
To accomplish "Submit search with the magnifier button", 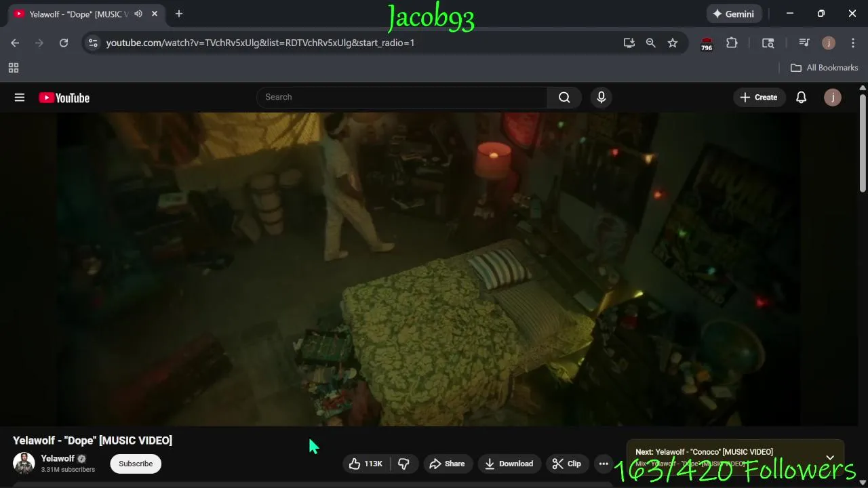I will (564, 98).
